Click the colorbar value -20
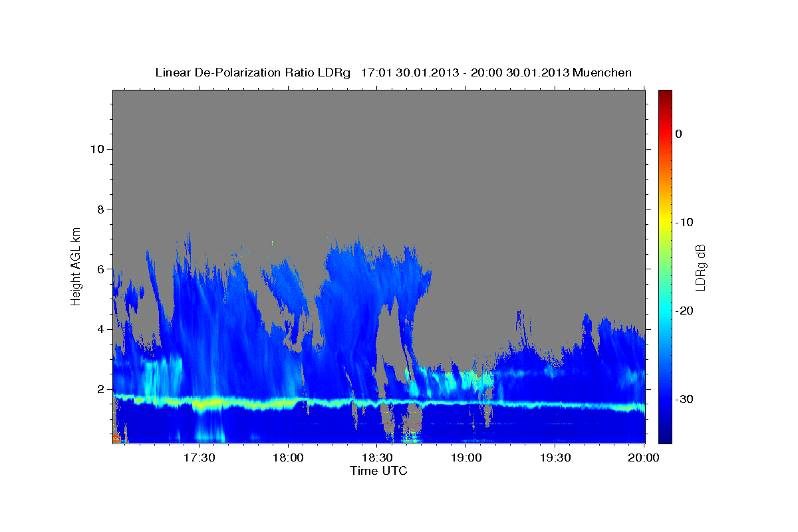 click(685, 311)
